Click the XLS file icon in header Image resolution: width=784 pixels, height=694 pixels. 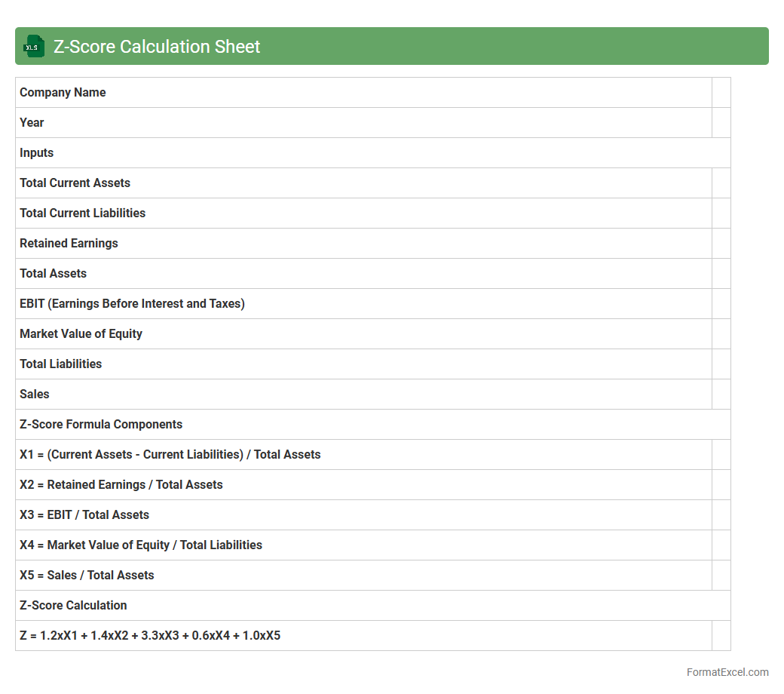pyautogui.click(x=34, y=46)
